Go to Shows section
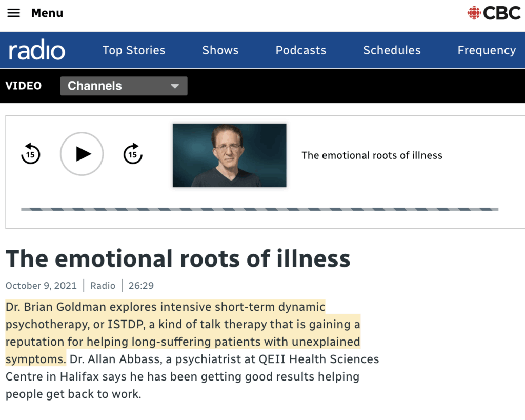The height and width of the screenshot is (420, 525). tap(220, 50)
